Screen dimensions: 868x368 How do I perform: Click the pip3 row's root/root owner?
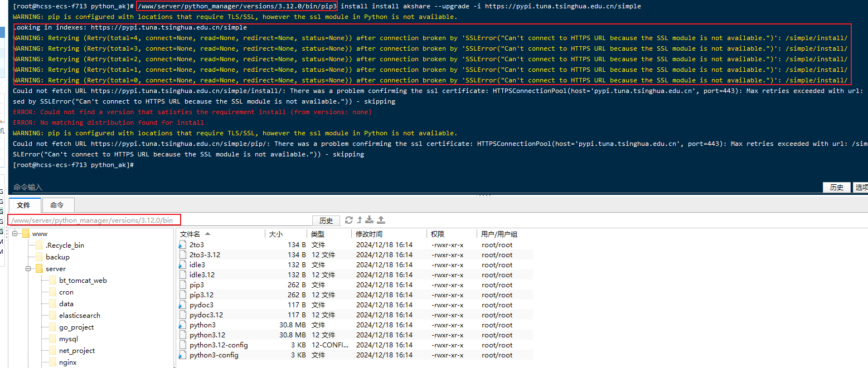tap(497, 285)
